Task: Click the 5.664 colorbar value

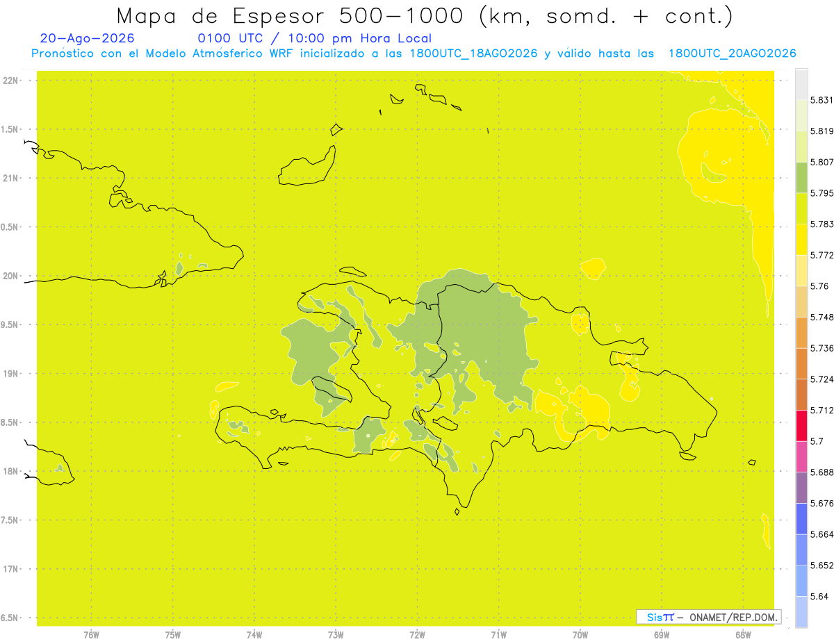Action: pos(822,534)
